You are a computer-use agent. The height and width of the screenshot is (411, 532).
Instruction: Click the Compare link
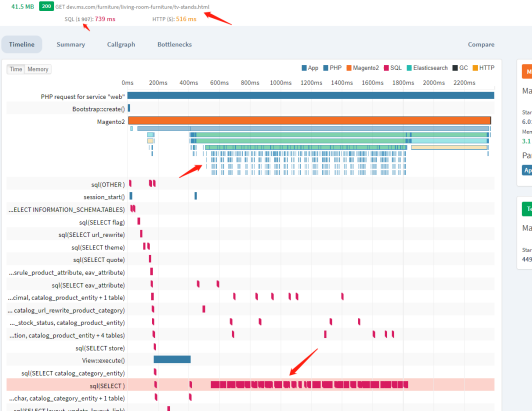481,44
